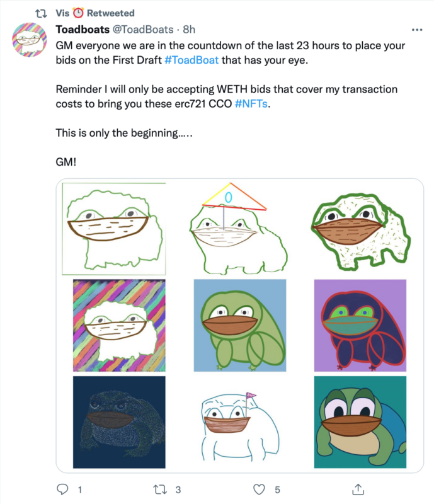Open the rainbow striped background toad image
The width and height of the screenshot is (434, 504).
[119, 324]
